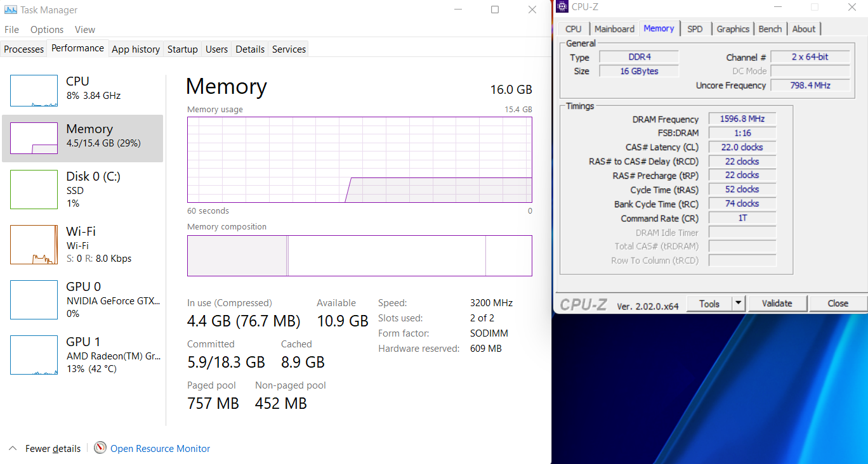
Task: Click the Non-paged pool value 452 MB
Action: point(281,403)
